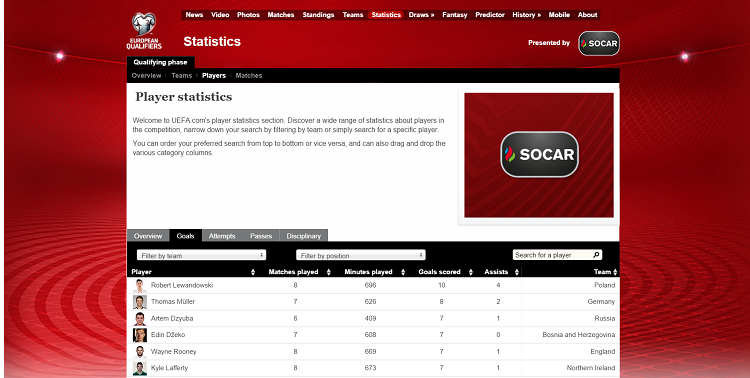750x378 pixels.
Task: Switch to Matches in black sub-navigation
Action: pyautogui.click(x=249, y=76)
